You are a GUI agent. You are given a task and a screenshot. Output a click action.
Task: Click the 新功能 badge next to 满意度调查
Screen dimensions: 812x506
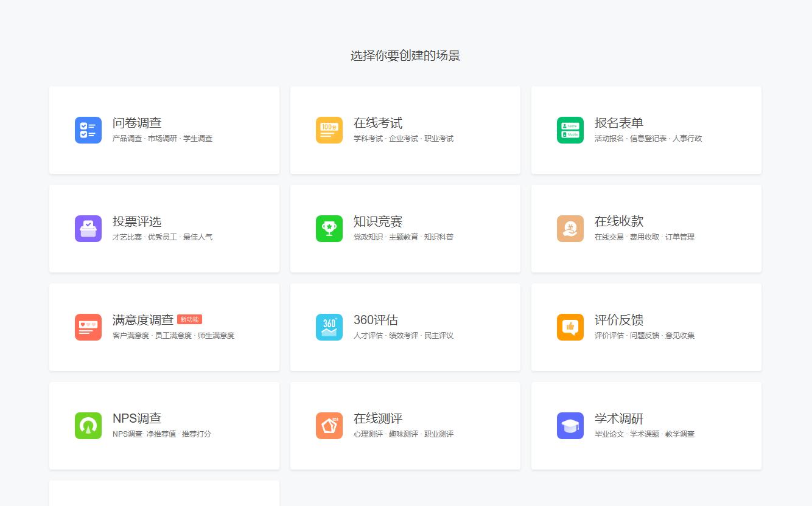(x=191, y=319)
